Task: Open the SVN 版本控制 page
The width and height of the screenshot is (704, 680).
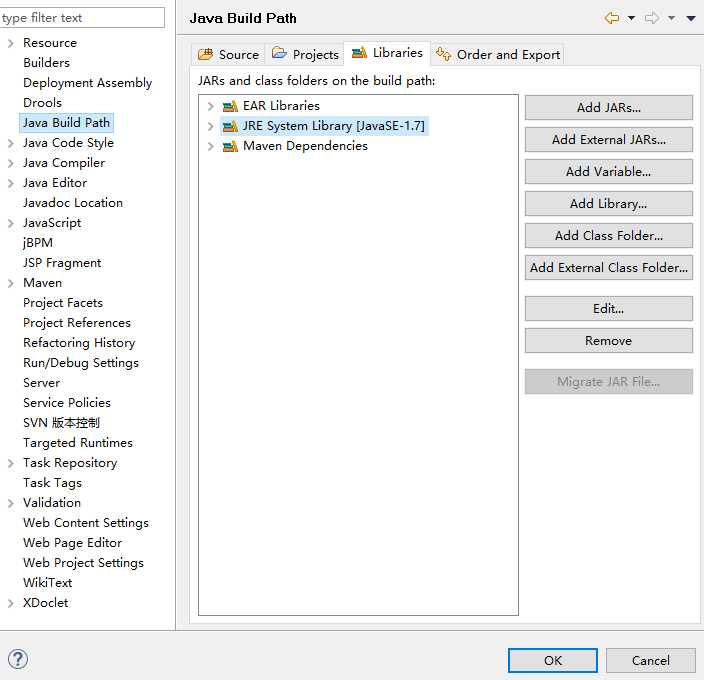Action: [62, 423]
